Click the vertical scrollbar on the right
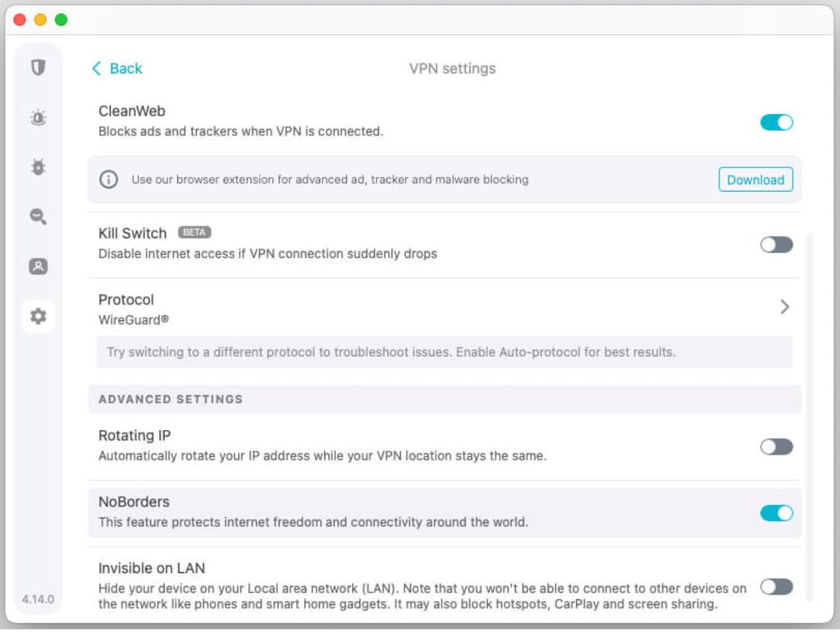 coord(809,418)
